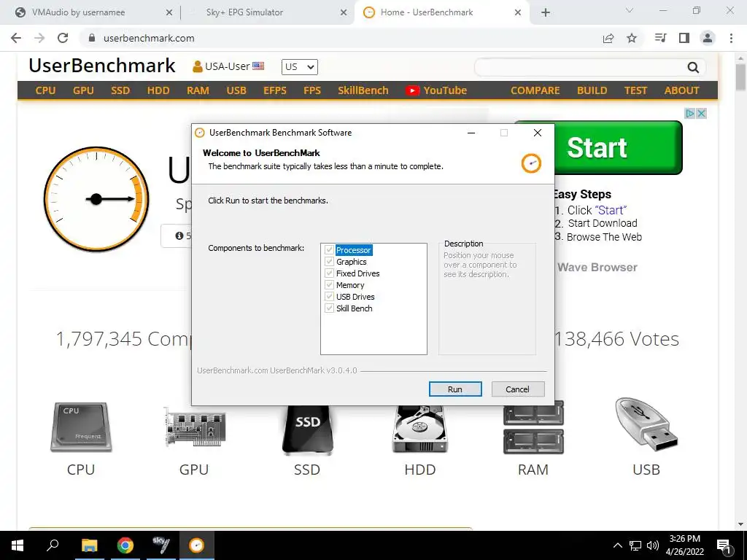The image size is (747, 560).
Task: Click the CPU chip icon on webpage
Action: click(81, 427)
